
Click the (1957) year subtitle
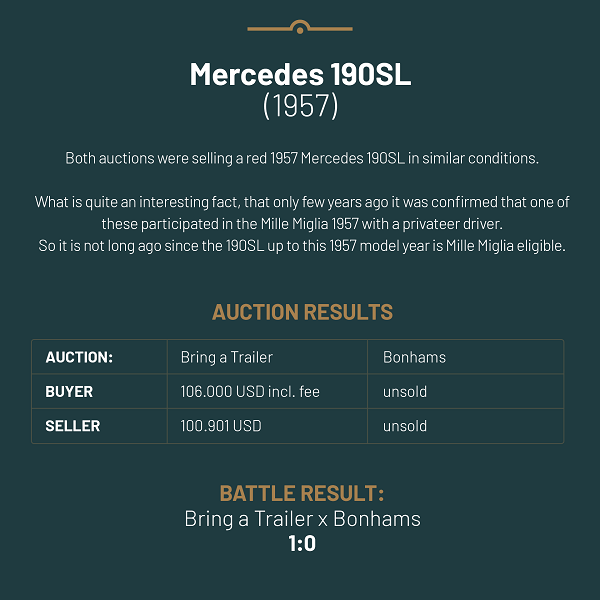pos(300,106)
